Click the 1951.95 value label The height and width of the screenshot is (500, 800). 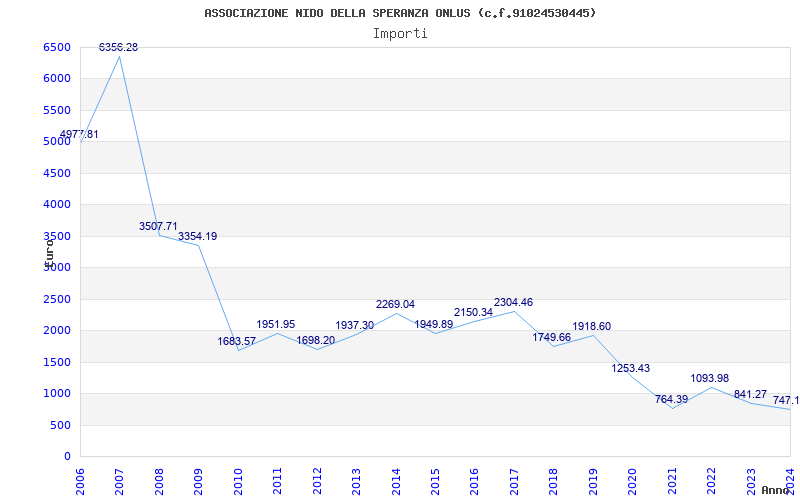pyautogui.click(x=276, y=324)
